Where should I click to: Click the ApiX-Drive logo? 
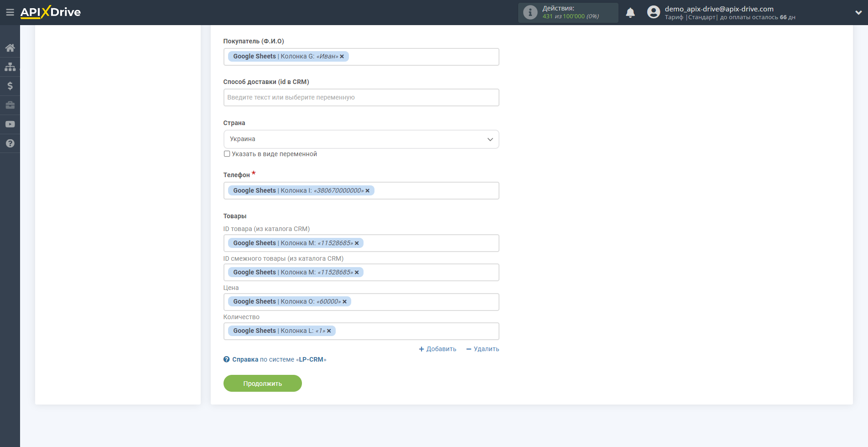click(x=51, y=12)
